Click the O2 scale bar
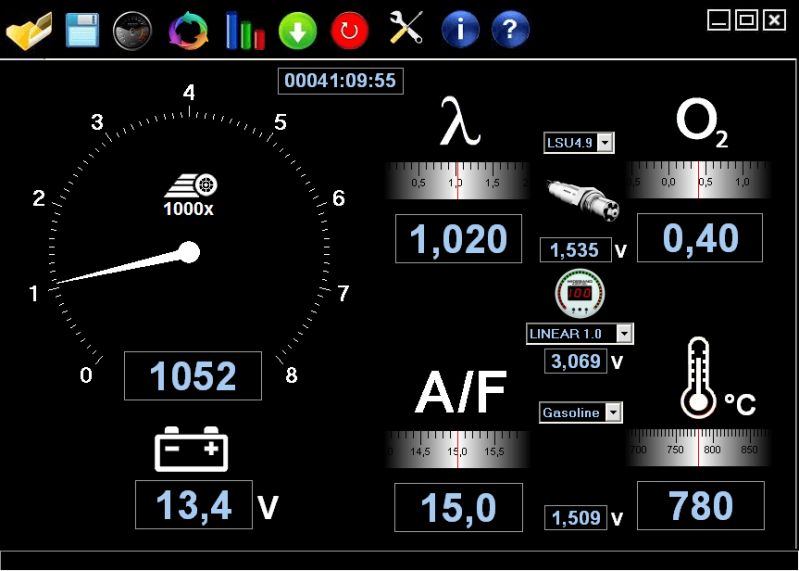Viewport: 799px width, 571px height. click(x=698, y=179)
